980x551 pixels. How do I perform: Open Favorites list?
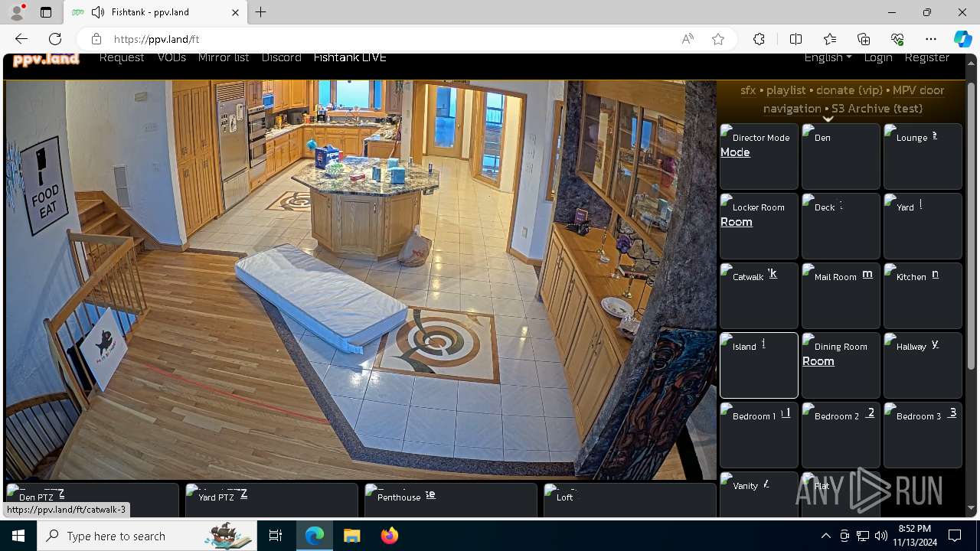830,39
